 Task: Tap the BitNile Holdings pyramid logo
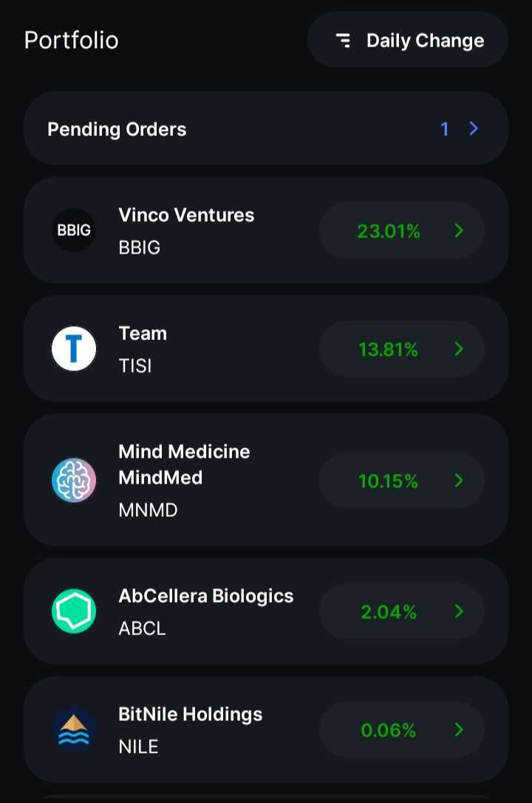click(x=74, y=730)
